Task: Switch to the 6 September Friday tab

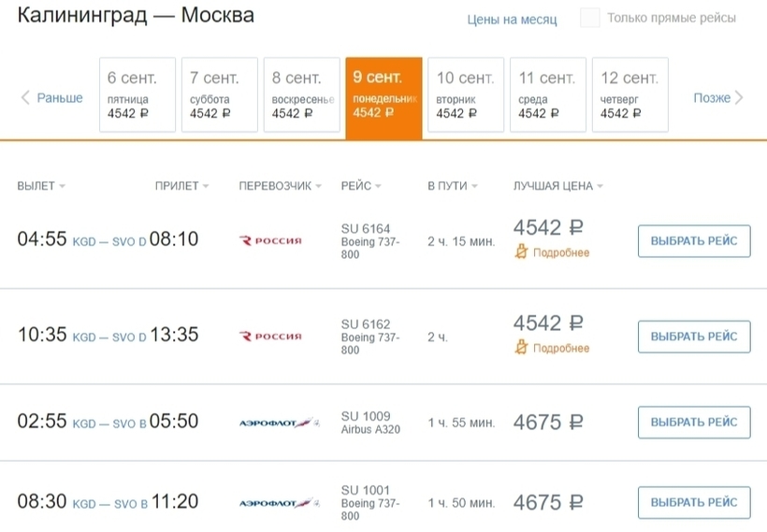Action: pyautogui.click(x=137, y=94)
